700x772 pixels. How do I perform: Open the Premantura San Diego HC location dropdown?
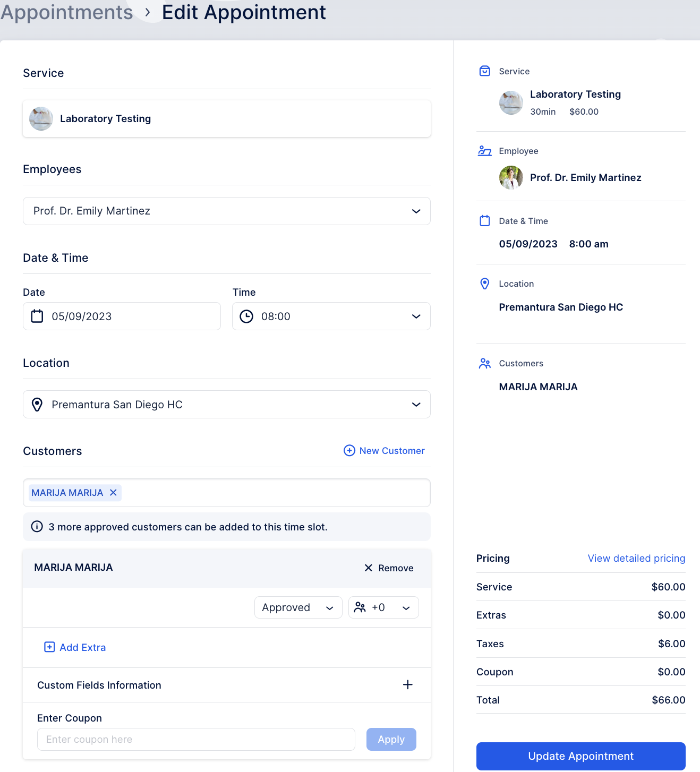coord(416,404)
